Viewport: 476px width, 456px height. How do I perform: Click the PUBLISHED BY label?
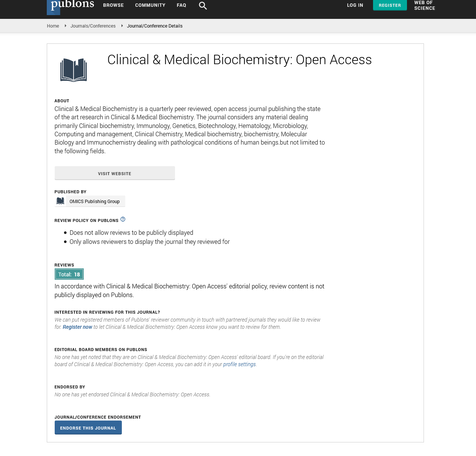click(x=71, y=192)
